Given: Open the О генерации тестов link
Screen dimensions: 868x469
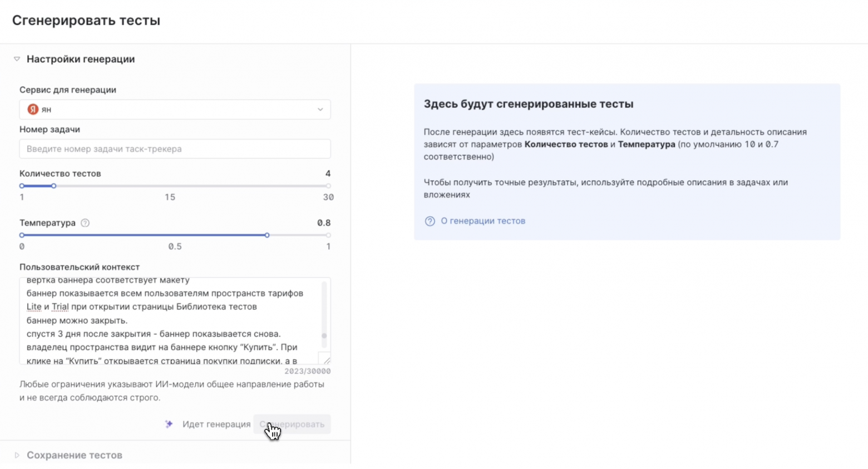Looking at the screenshot, I should [482, 221].
